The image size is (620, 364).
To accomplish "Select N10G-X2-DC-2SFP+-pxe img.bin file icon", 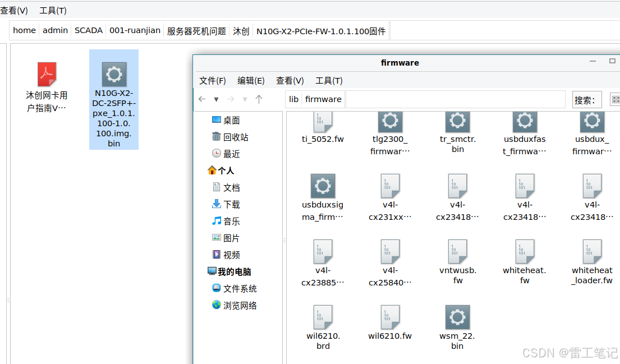I will [x=114, y=74].
